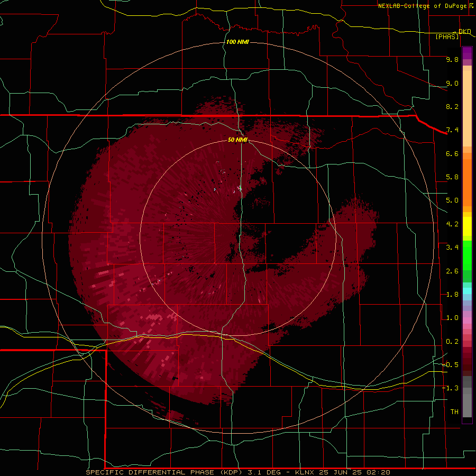Click the TH label on the color scale

coord(454,412)
